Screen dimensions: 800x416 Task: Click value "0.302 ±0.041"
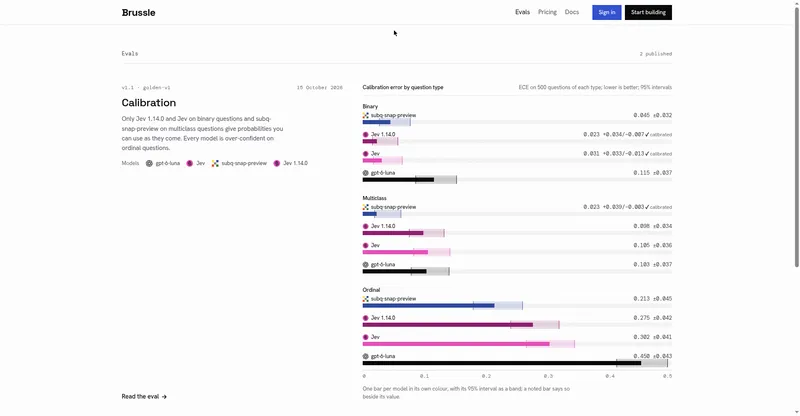click(x=653, y=337)
